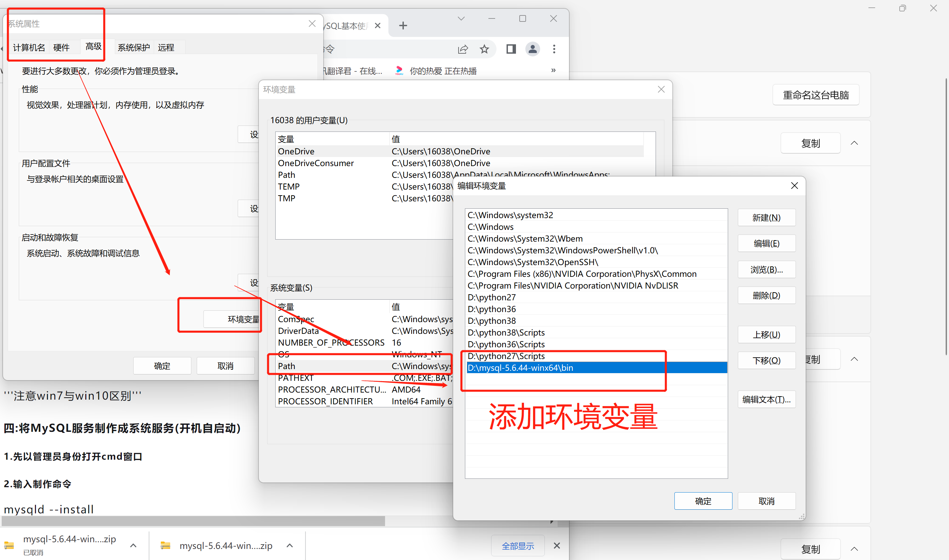Close the MySQL browser tab
The height and width of the screenshot is (560, 949).
pos(378,26)
